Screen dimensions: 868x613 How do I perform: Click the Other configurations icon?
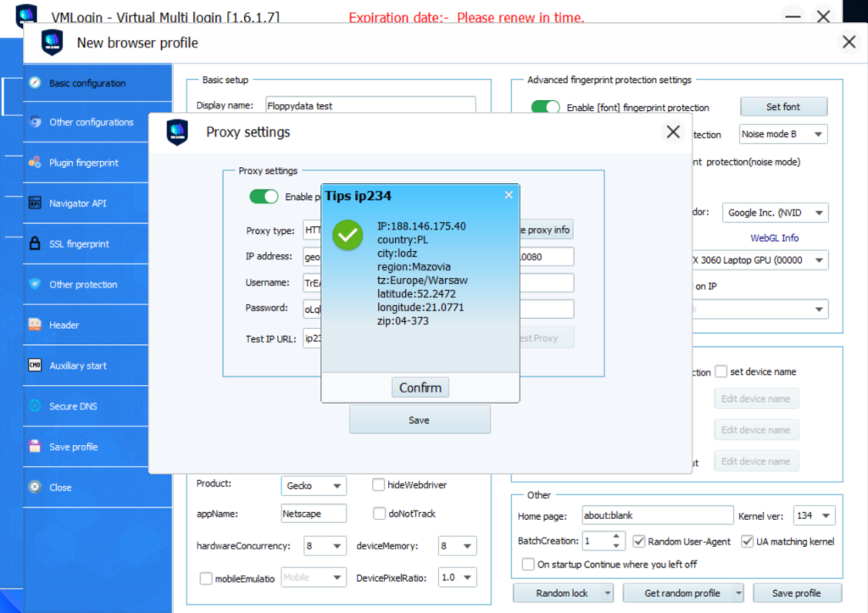[x=35, y=122]
